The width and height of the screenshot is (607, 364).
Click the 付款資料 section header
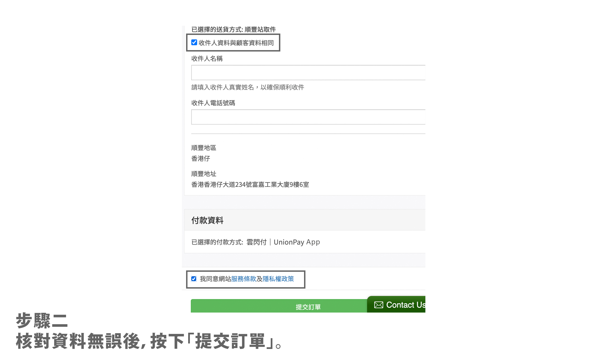coord(207,220)
